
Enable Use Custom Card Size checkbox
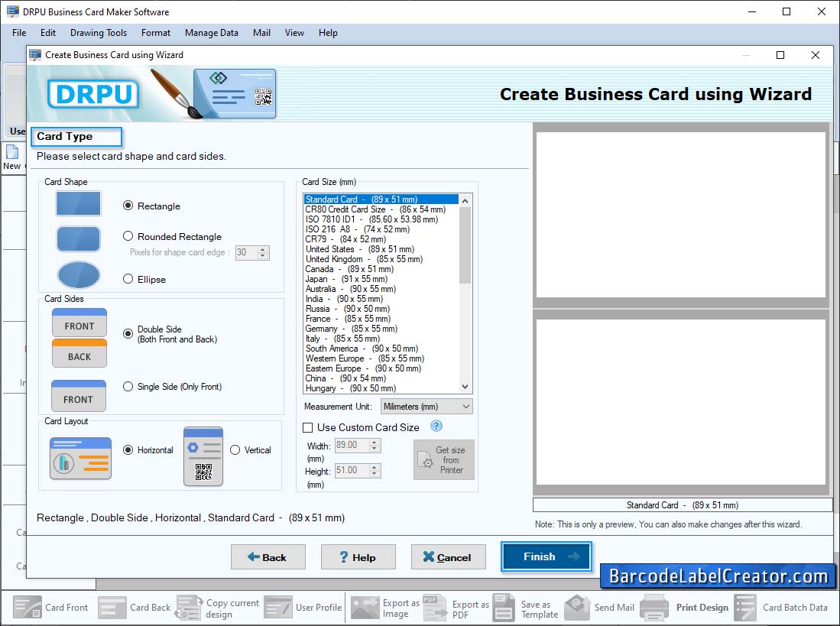pos(307,427)
